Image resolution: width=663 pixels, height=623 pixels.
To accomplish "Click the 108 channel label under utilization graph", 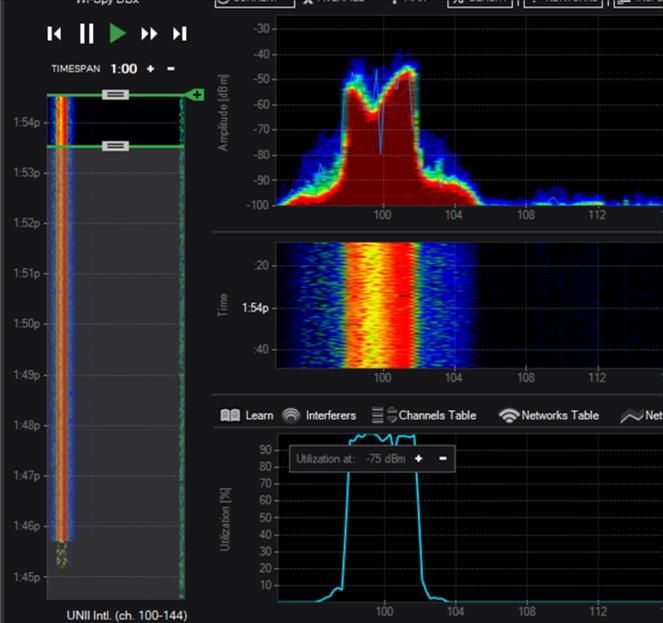I will (x=526, y=611).
